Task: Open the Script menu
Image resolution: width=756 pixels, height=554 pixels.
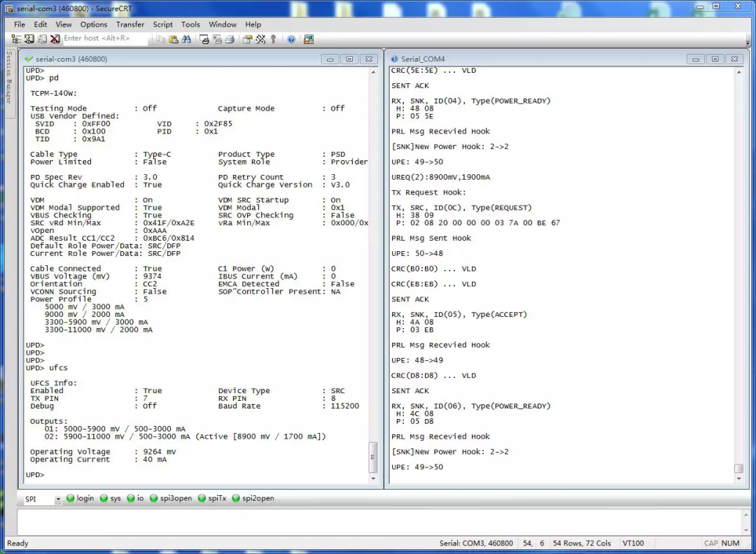Action: coord(162,24)
